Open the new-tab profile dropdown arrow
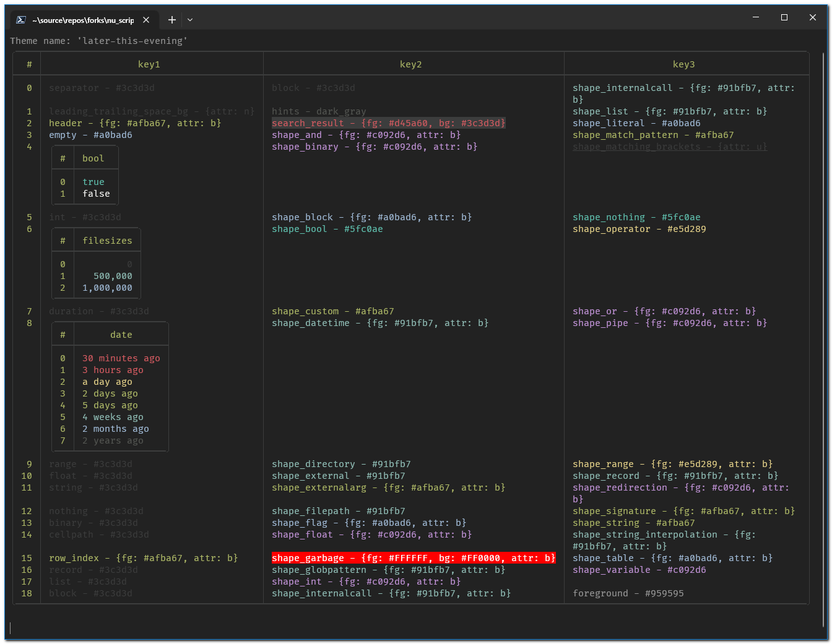The image size is (832, 644). [x=190, y=20]
